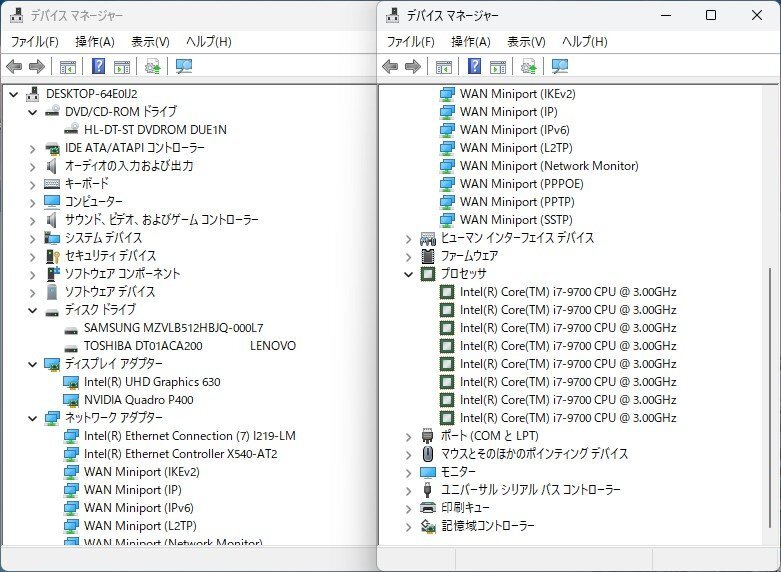Select WAN Miniport (SSTP) icon in right window

(447, 220)
